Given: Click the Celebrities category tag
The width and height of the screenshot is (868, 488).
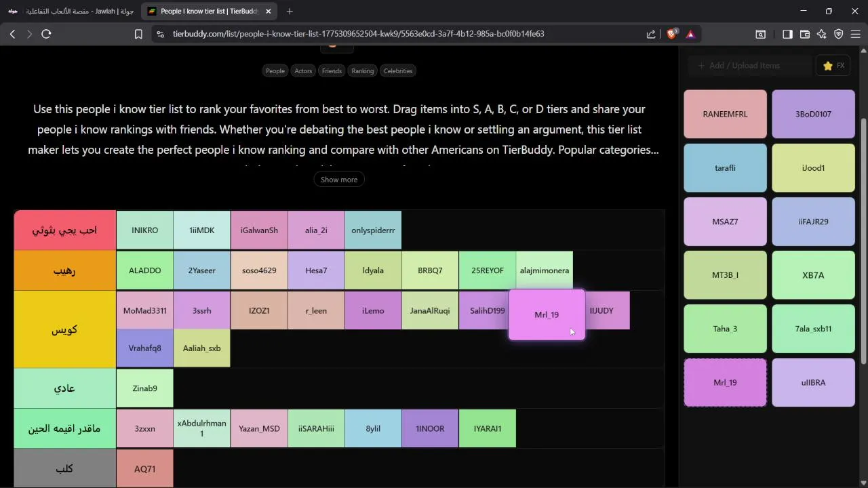Looking at the screenshot, I should pos(398,70).
